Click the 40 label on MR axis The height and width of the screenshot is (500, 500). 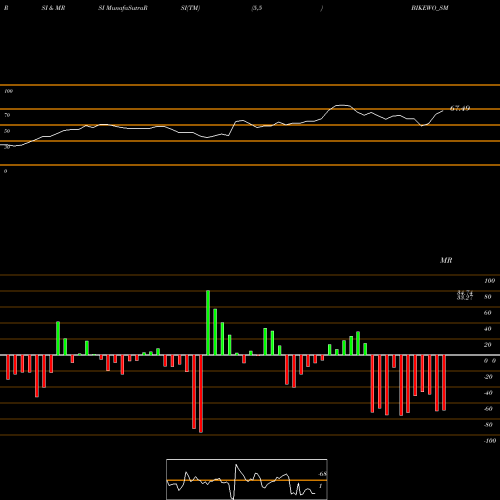pyautogui.click(x=488, y=329)
